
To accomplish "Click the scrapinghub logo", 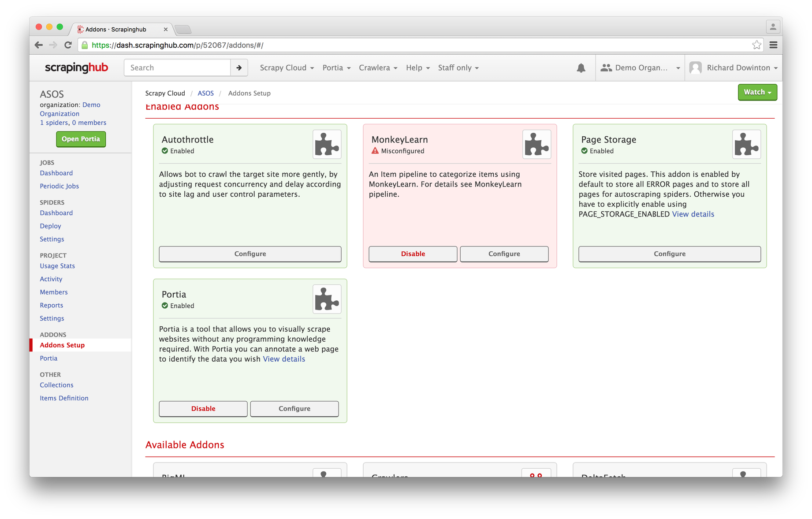I will click(x=76, y=68).
